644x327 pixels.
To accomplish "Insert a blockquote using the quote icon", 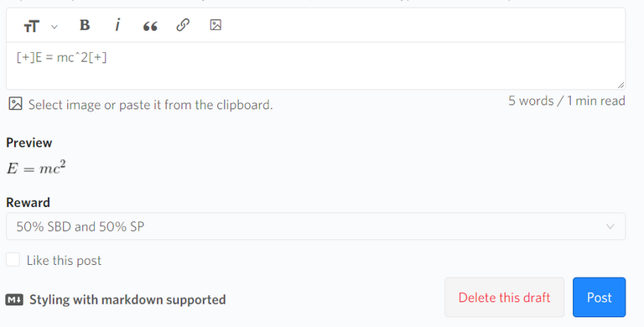I will click(150, 27).
